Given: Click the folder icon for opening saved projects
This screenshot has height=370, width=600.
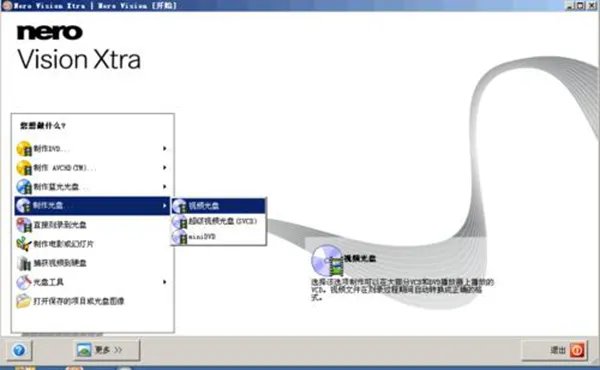Looking at the screenshot, I should click(x=24, y=301).
